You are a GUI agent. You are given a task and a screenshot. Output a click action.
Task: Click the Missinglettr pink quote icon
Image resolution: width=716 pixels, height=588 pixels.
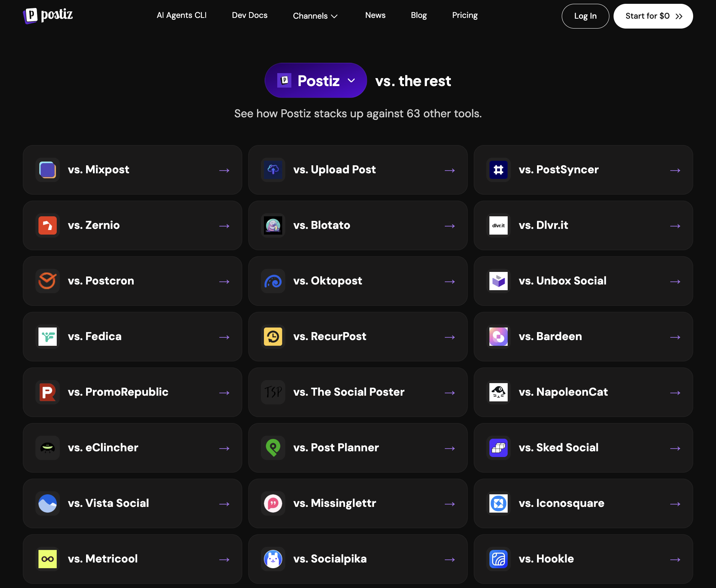273,503
